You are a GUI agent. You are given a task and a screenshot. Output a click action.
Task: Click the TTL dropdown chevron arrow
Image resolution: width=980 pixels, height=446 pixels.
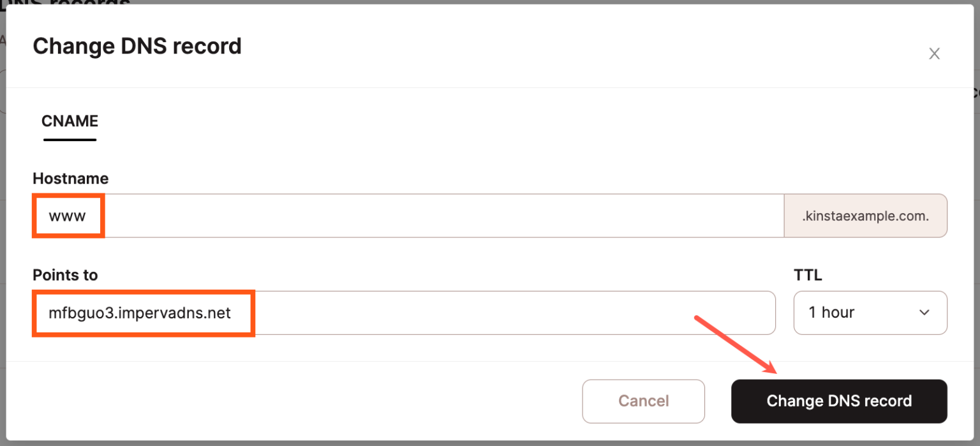924,313
